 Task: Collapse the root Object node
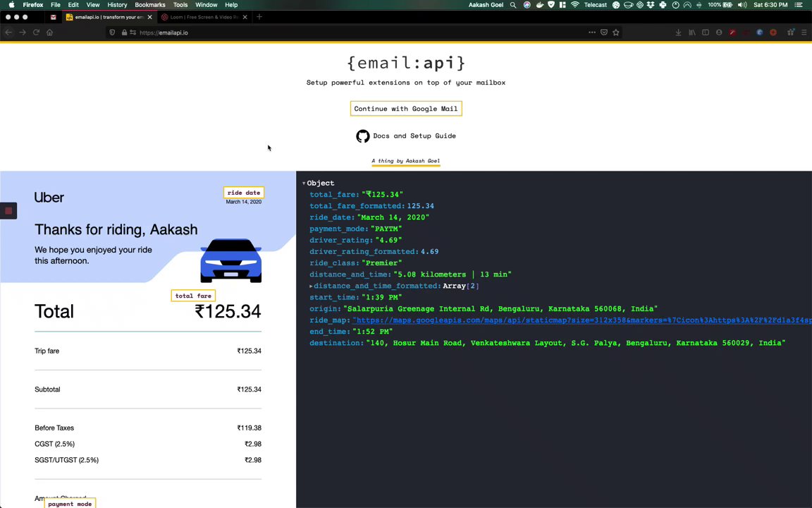(x=304, y=183)
